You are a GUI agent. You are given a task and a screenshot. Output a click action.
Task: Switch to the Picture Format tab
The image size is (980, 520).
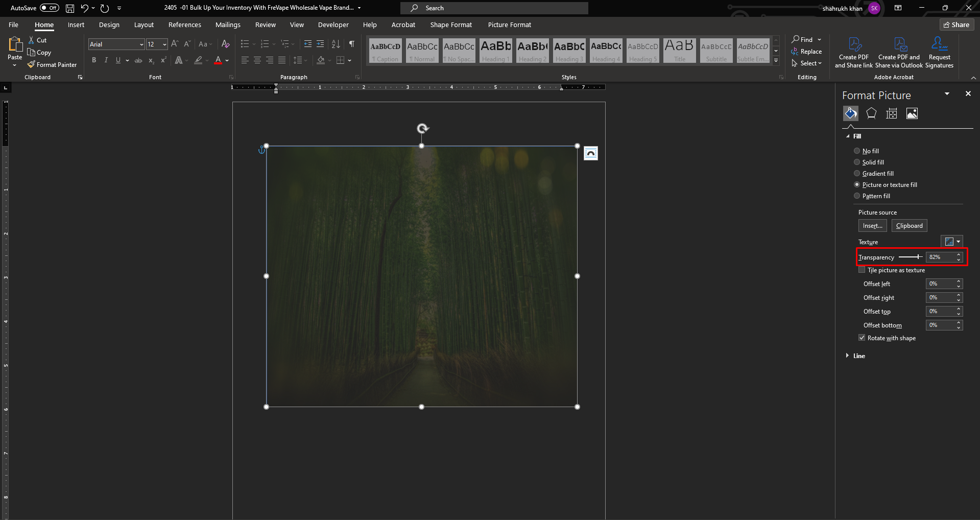coord(509,25)
